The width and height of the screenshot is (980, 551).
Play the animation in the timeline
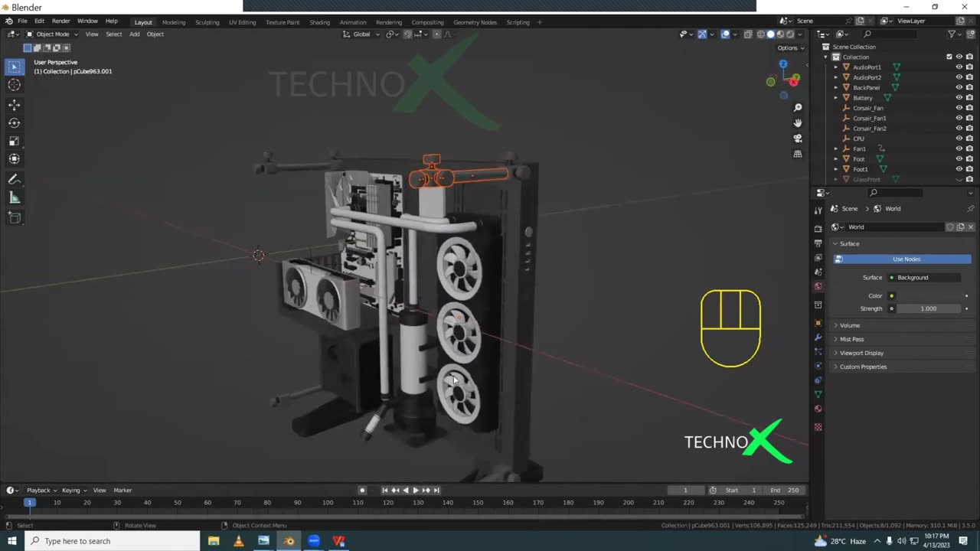point(416,490)
